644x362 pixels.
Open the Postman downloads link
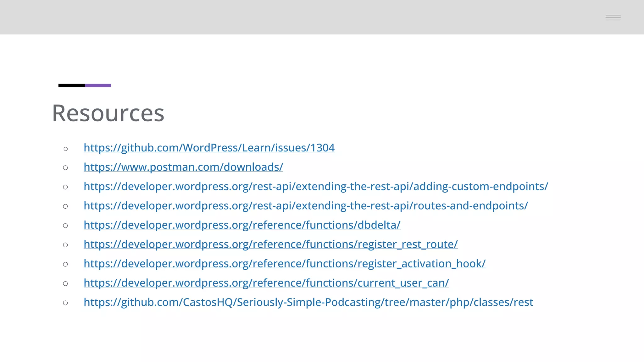click(x=183, y=167)
